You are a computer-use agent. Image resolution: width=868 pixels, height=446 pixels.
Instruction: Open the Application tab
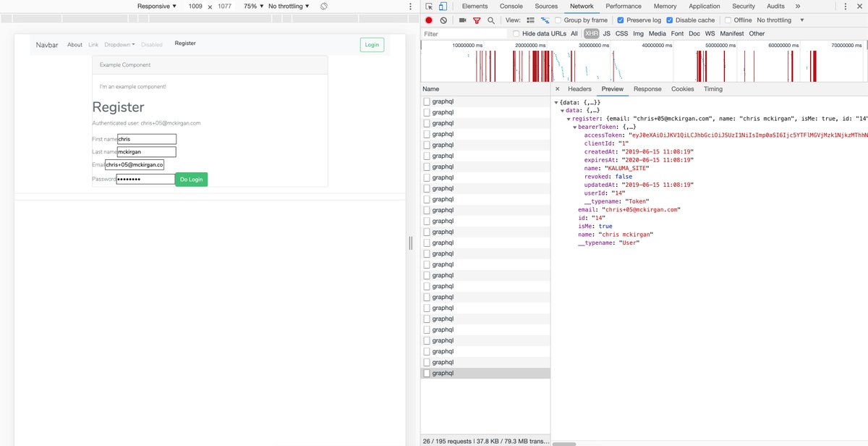[x=705, y=6]
